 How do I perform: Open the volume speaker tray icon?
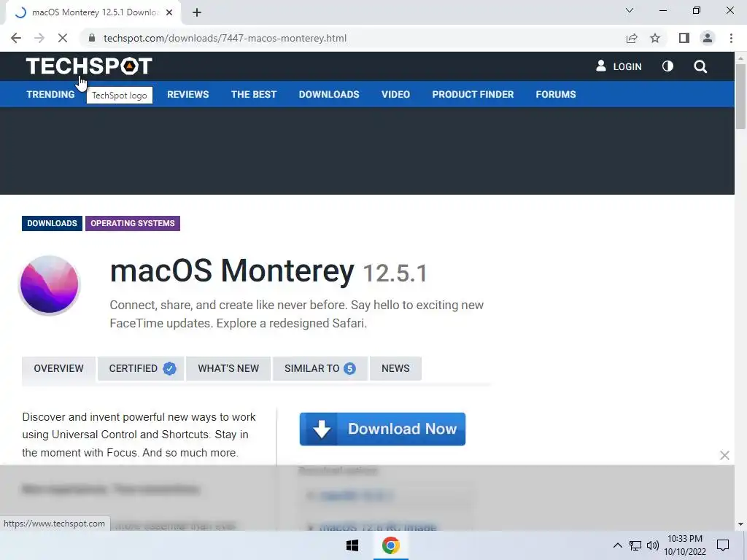(653, 545)
